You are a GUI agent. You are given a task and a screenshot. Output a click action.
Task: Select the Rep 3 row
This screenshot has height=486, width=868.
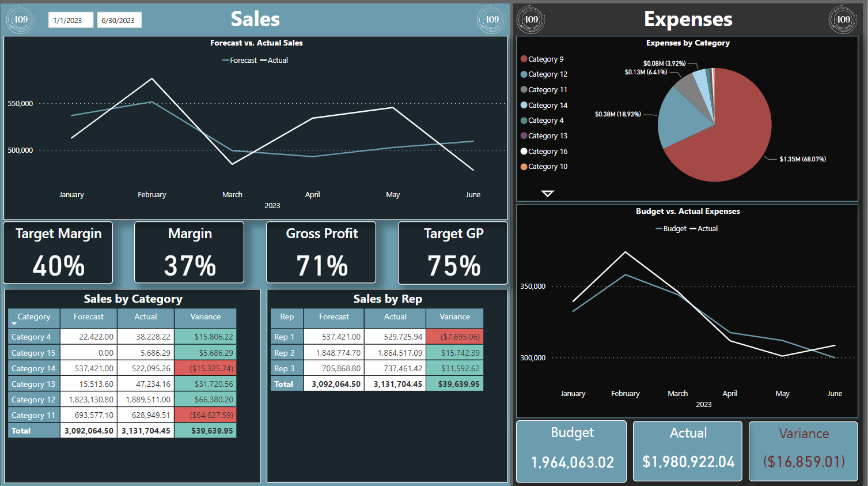click(377, 368)
